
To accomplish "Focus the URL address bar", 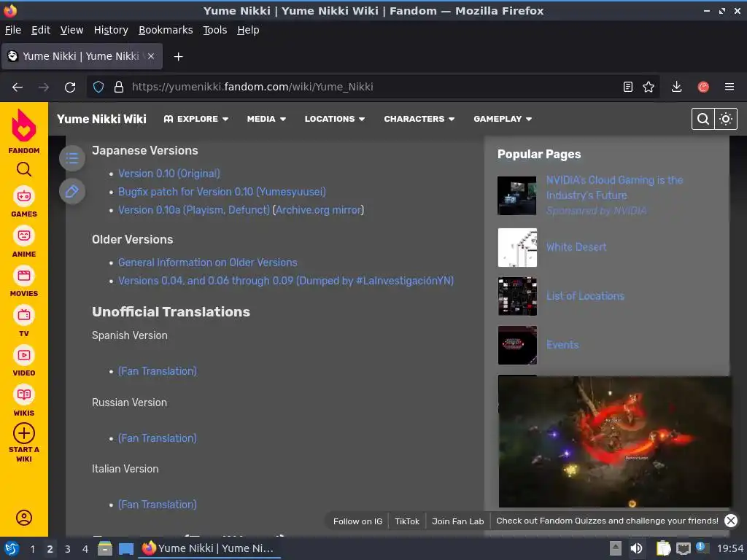I will point(371,87).
